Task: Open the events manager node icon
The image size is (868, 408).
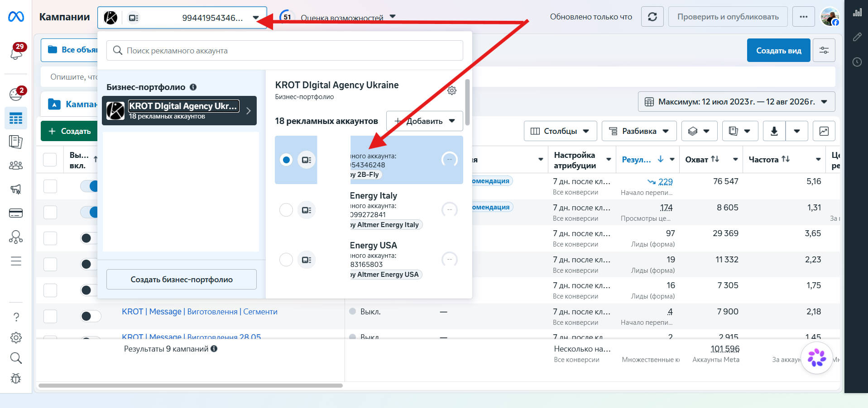Action: [x=16, y=237]
